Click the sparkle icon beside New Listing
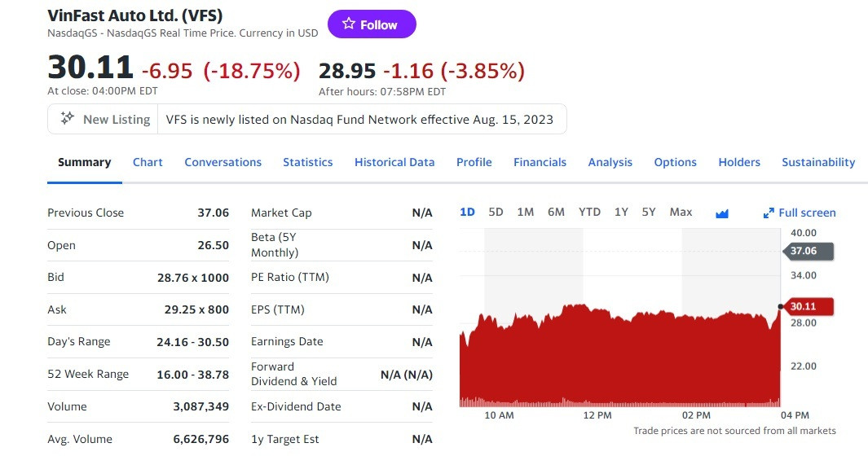The image size is (868, 465). click(68, 119)
